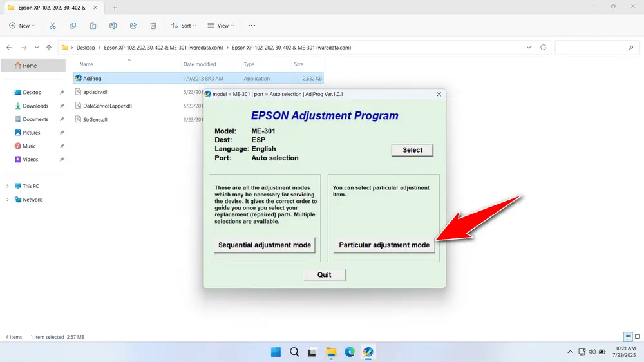Click the Rename icon in toolbar
This screenshot has height=362, width=644.
click(x=113, y=26)
